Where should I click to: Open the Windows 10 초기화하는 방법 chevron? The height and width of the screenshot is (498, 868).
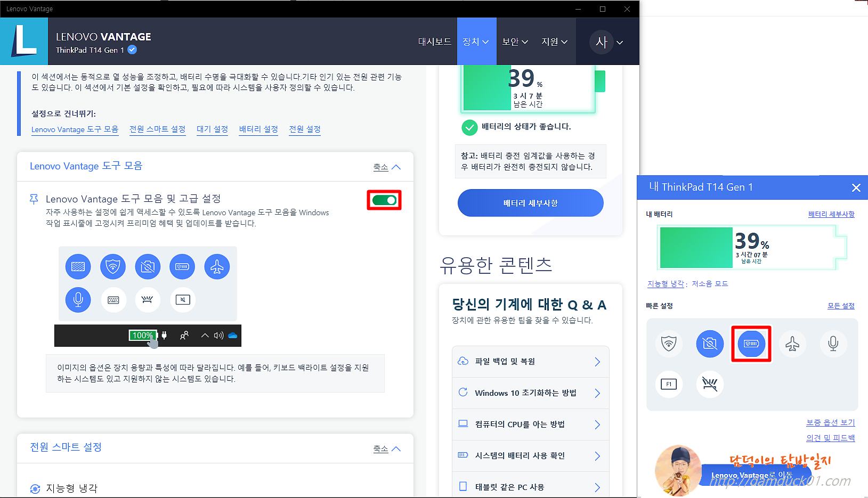pos(597,393)
